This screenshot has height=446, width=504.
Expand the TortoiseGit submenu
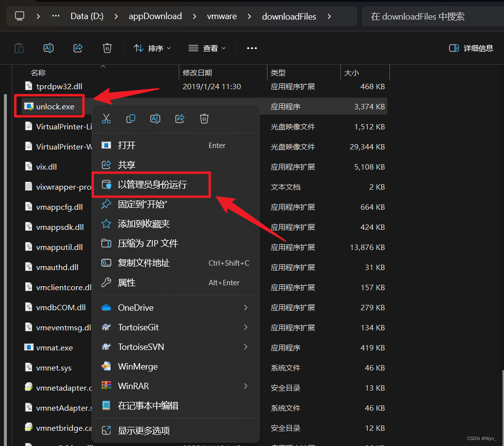pos(245,327)
